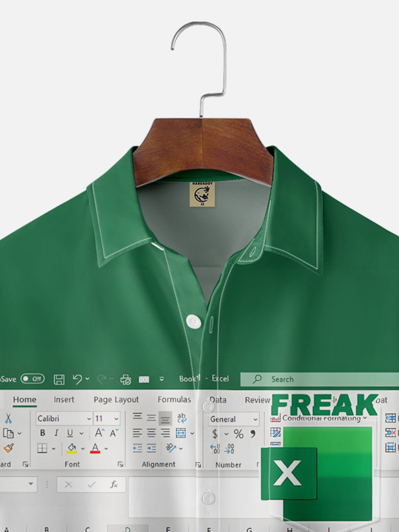Switch to the Formulas tab
The height and width of the screenshot is (532, 399).
click(174, 399)
